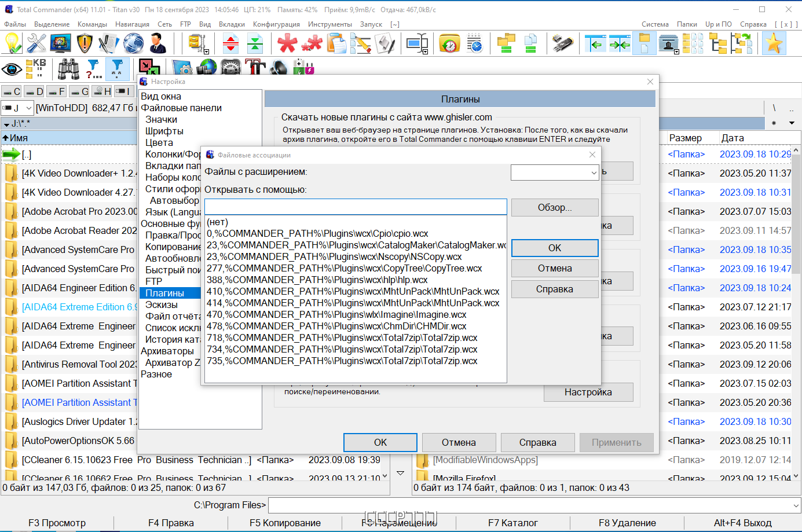The width and height of the screenshot is (802, 532).
Task: Select the 470 Imagine.wcx list entry
Action: pyautogui.click(x=356, y=314)
